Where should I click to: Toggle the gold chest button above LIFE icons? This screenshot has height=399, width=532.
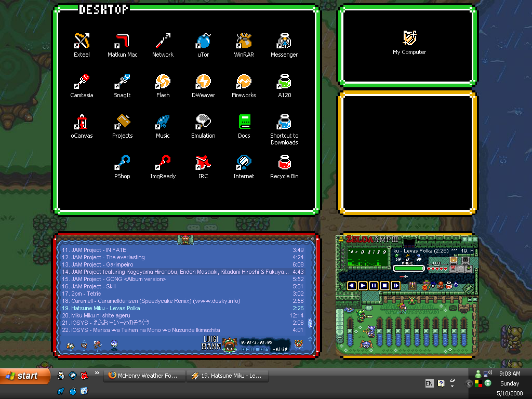coord(453,260)
